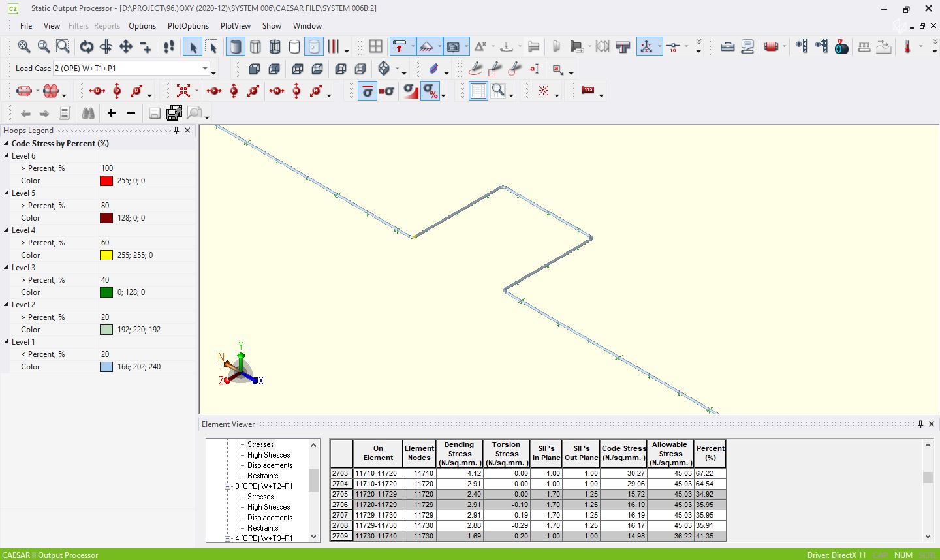Viewport: 940px width, 560px height.
Task: Click the Percent (%) column header
Action: click(710, 453)
